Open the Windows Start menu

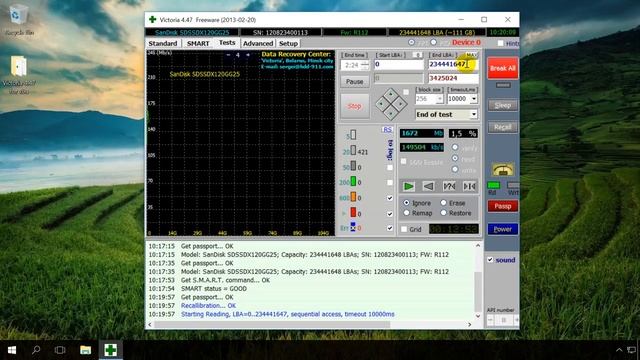pyautogui.click(x=12, y=350)
